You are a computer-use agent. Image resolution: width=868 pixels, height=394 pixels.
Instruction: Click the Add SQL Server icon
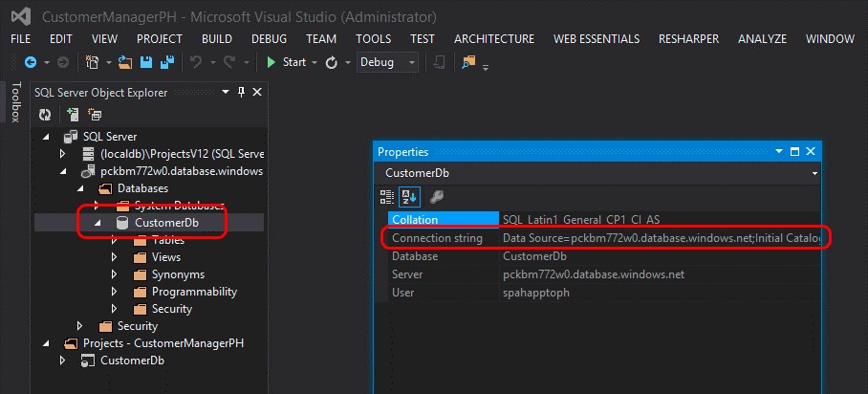coord(73,115)
